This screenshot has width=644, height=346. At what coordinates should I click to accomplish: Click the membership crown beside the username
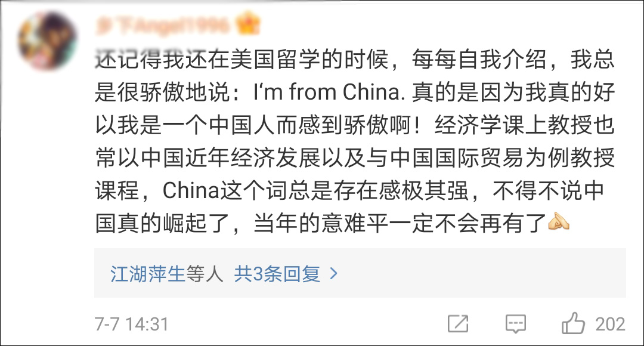click(248, 24)
